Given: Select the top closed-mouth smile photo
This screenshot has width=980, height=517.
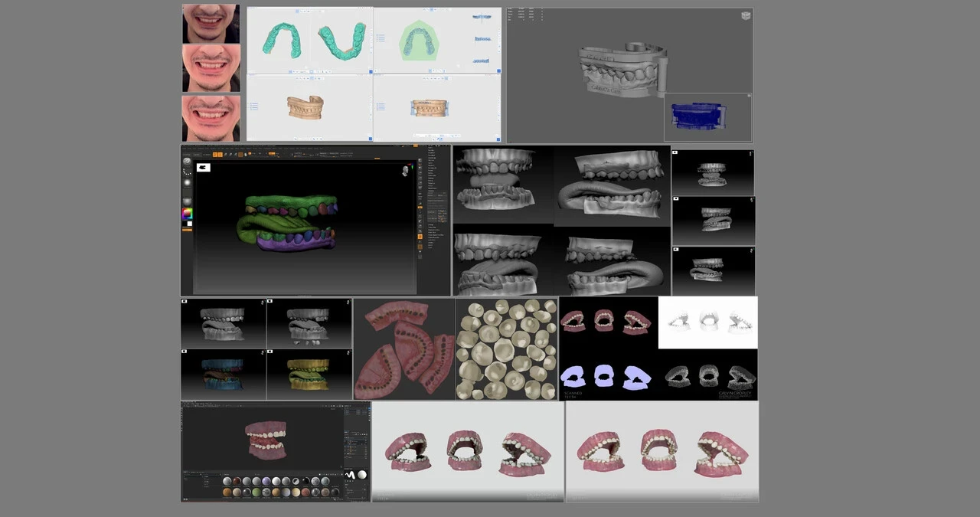Looking at the screenshot, I should point(211,24).
